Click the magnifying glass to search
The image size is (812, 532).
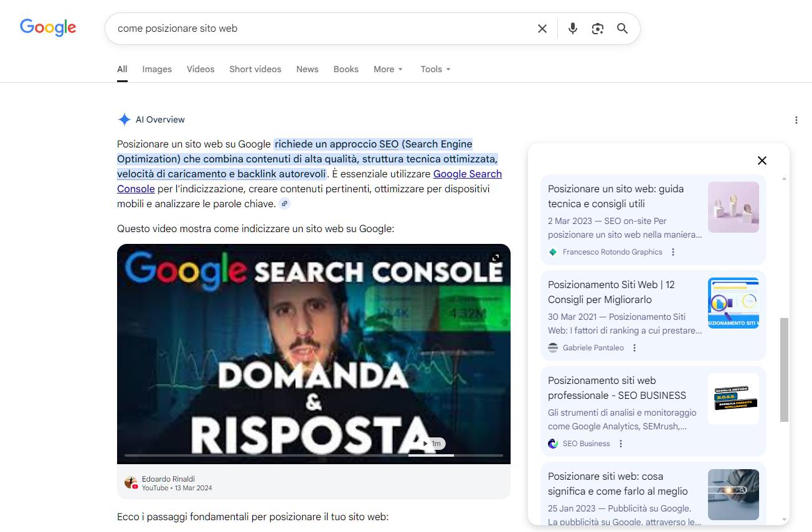coord(622,28)
